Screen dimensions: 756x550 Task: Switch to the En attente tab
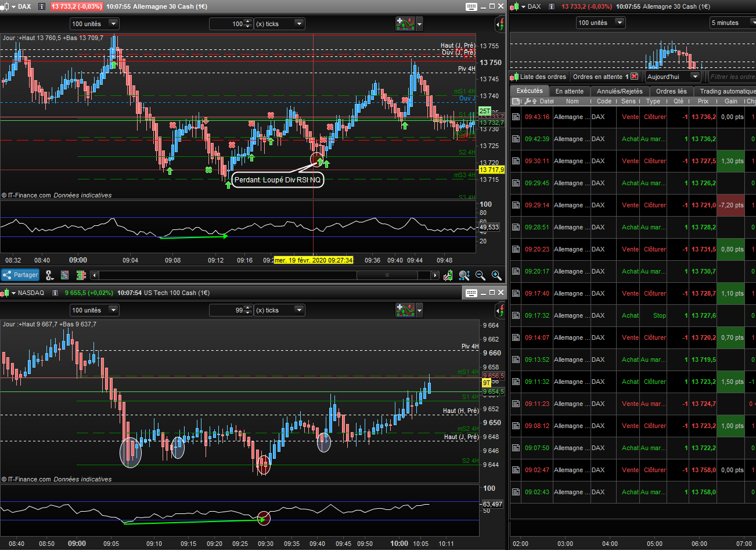click(569, 91)
